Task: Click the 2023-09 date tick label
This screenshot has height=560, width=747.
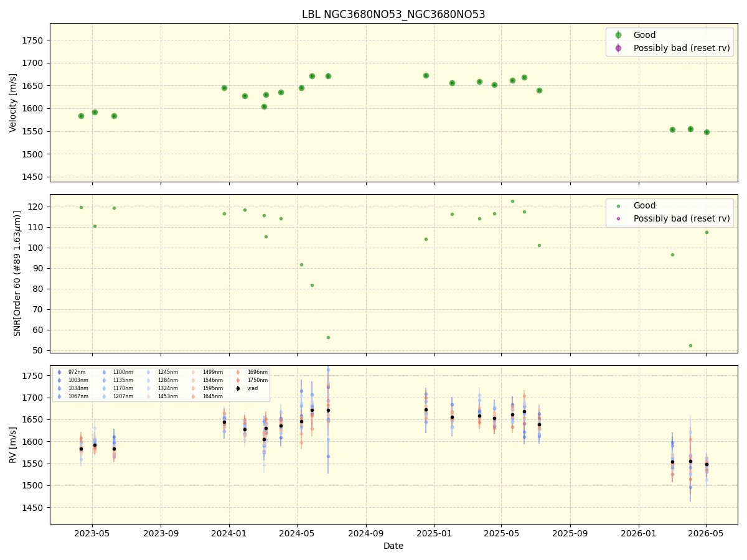Action: point(161,533)
